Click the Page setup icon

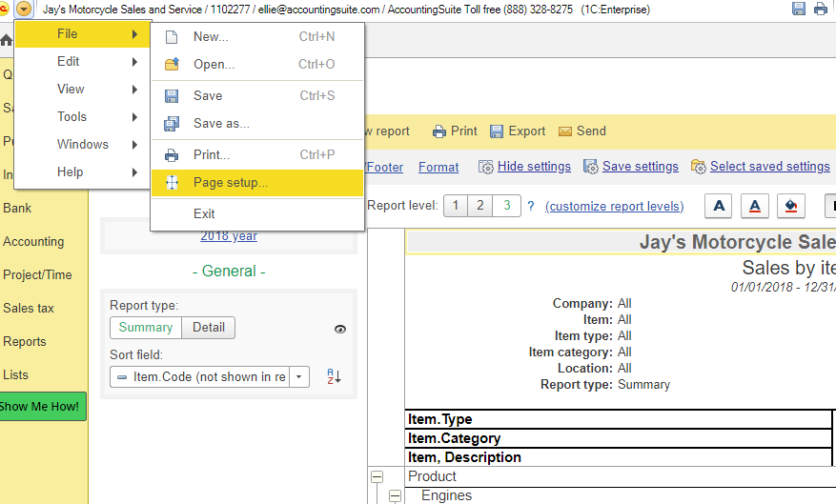[x=172, y=183]
